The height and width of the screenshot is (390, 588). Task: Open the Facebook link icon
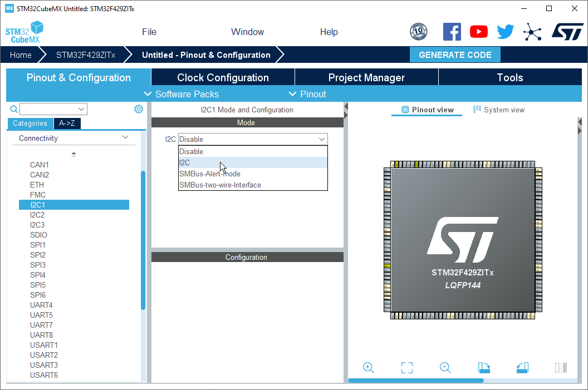[452, 32]
